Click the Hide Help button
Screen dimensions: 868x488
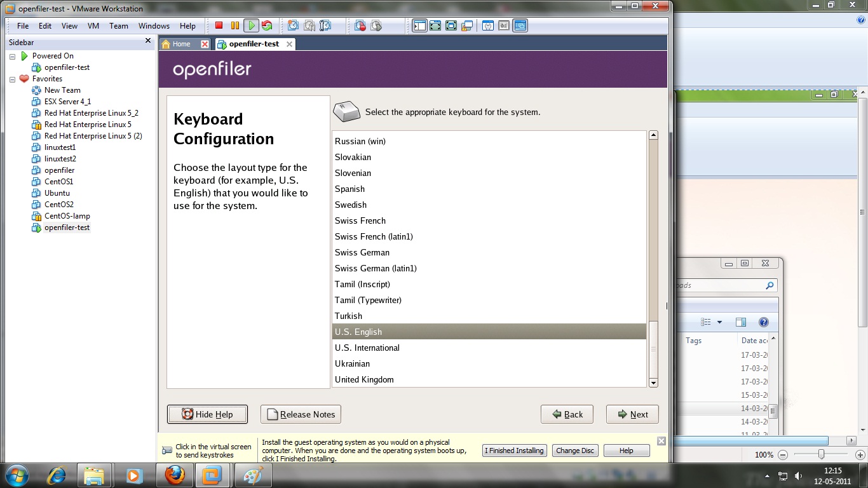pyautogui.click(x=207, y=414)
